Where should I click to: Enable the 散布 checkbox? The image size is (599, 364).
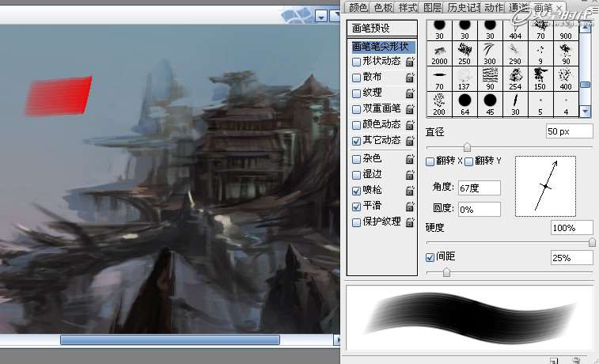pyautogui.click(x=356, y=78)
